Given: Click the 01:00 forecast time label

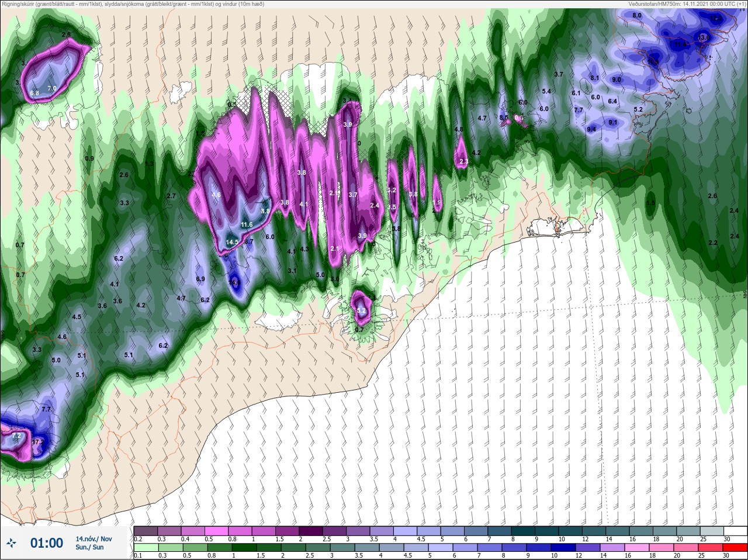Looking at the screenshot, I should pos(47,543).
